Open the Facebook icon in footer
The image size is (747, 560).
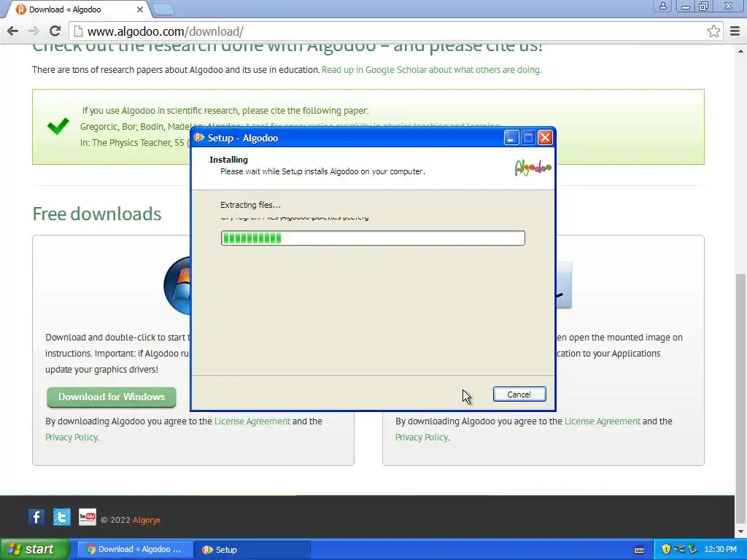pyautogui.click(x=36, y=517)
